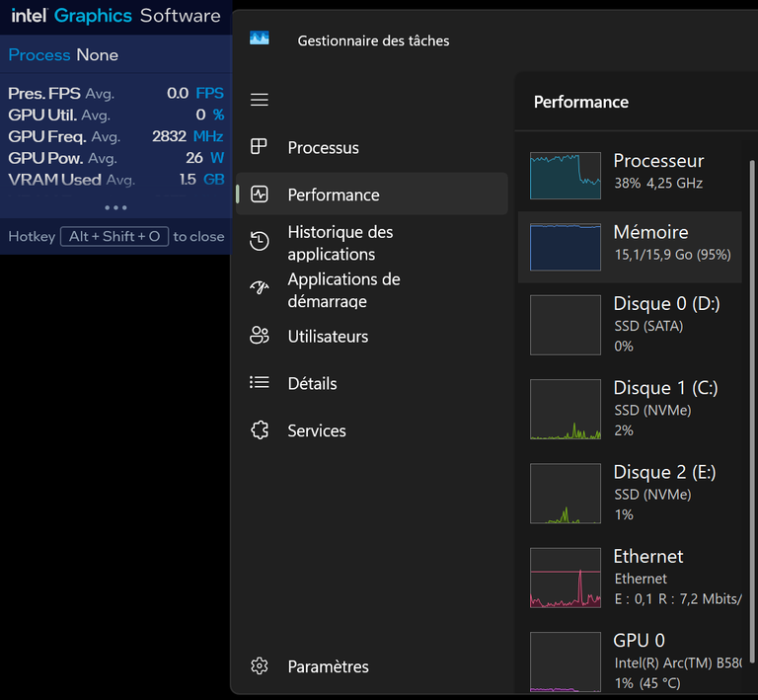Click the Mémoire 15,1/15,9 Go (95%) value

[x=672, y=255]
